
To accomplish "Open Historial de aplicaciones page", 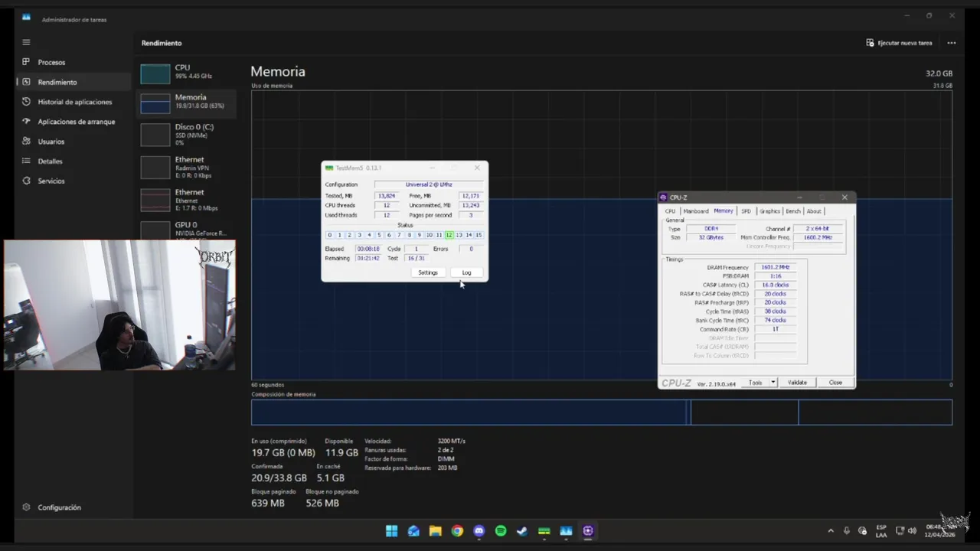I will (73, 102).
